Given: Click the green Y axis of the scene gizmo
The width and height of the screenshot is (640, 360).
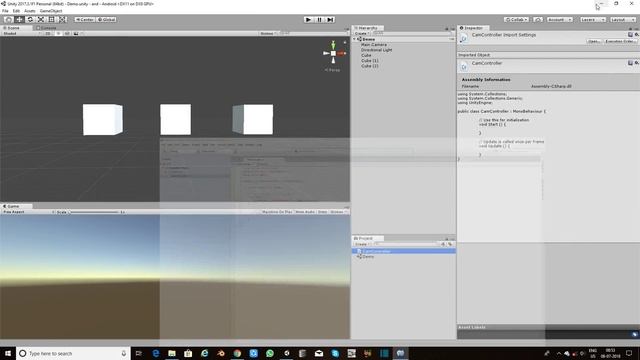Looking at the screenshot, I should 333,45.
